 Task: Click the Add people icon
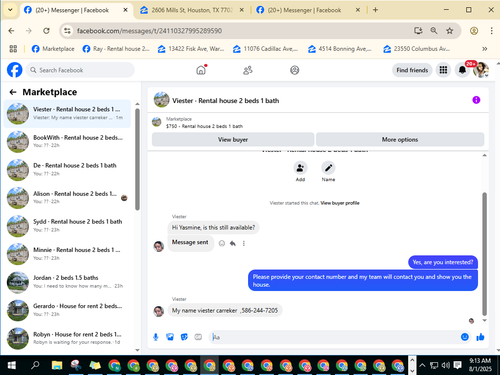[300, 168]
